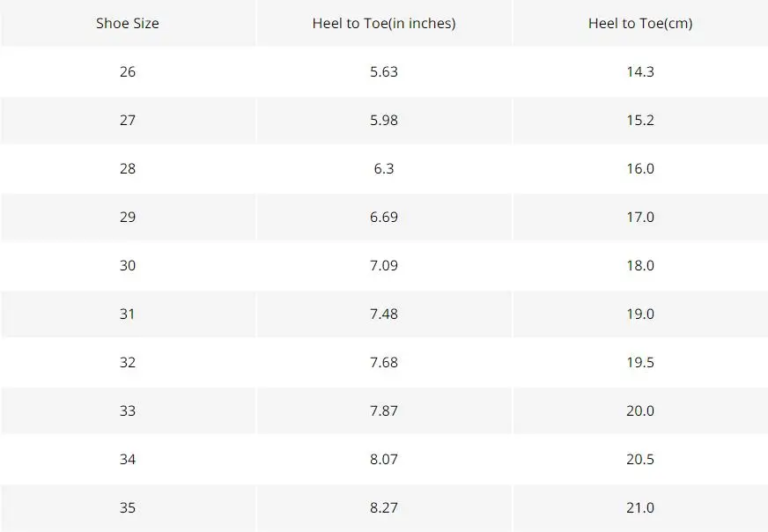Select shoe size 27 cell

[x=128, y=120]
